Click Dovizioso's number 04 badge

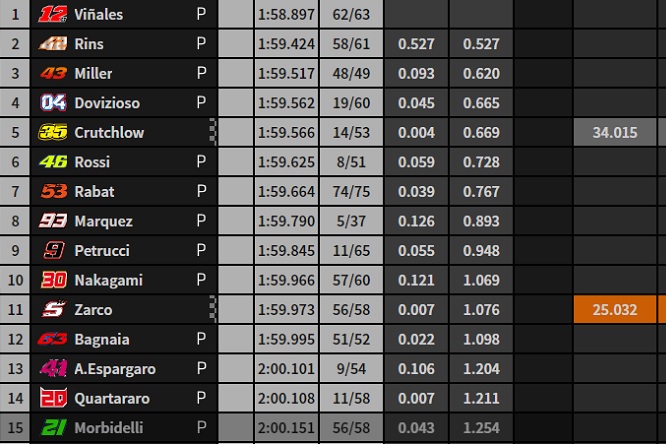click(x=53, y=102)
